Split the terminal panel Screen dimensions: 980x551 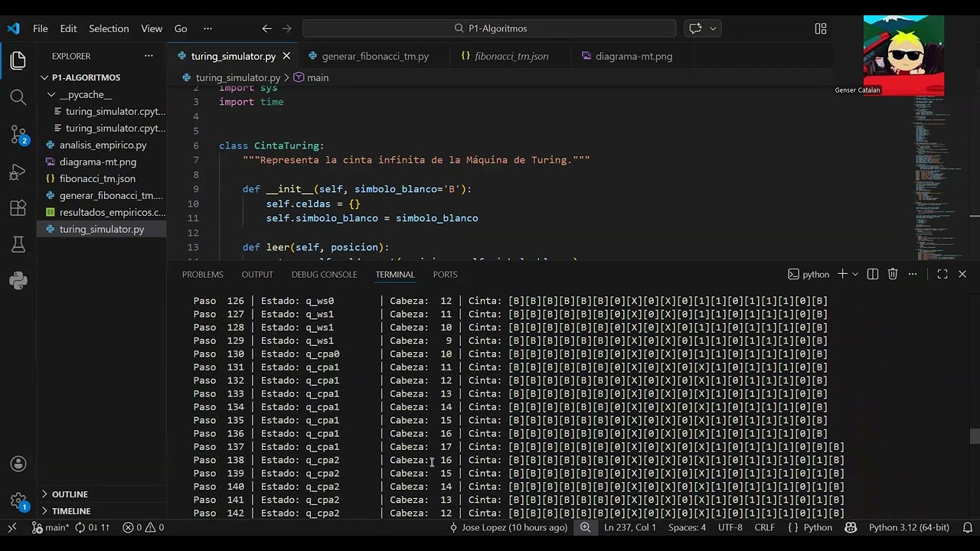pyautogui.click(x=873, y=274)
